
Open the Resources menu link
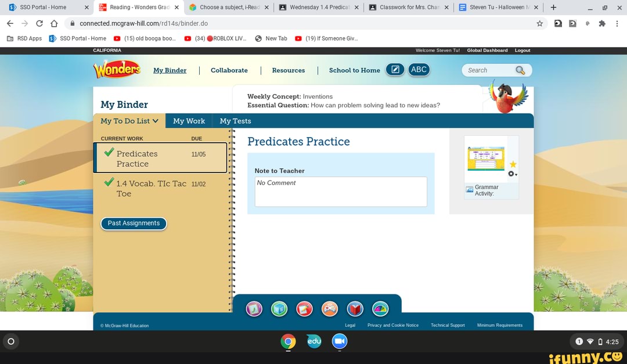(288, 70)
